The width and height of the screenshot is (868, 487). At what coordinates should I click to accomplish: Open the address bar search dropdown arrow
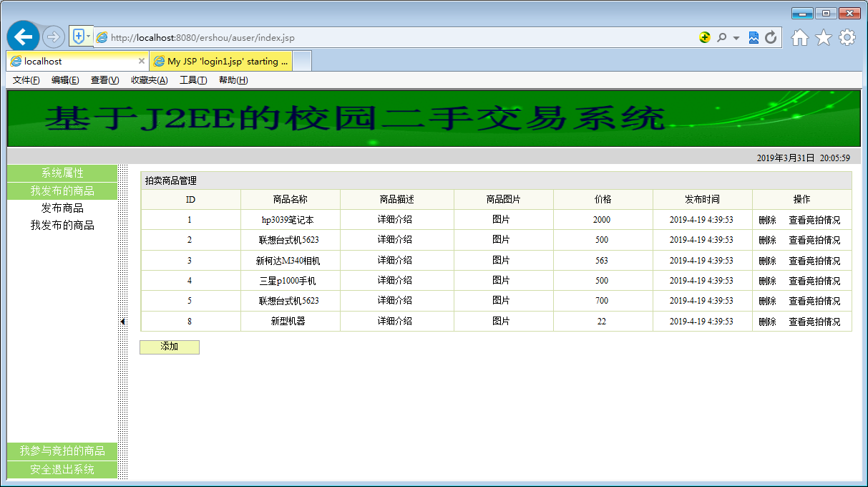click(736, 38)
